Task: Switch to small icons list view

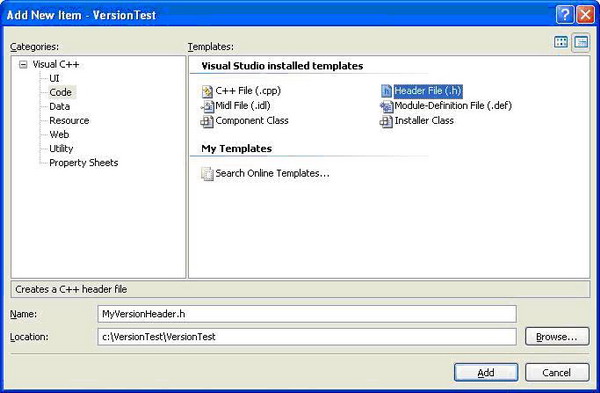Action: [581, 42]
